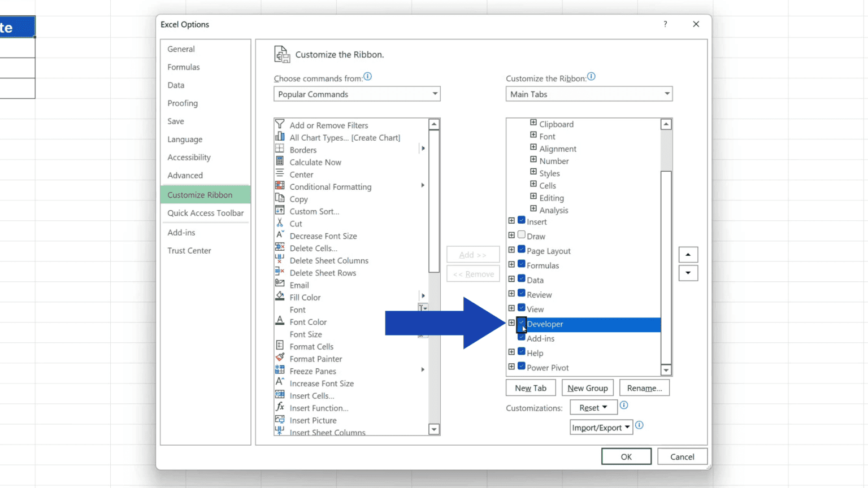
Task: Open the Popular Commands dropdown
Action: (x=357, y=94)
